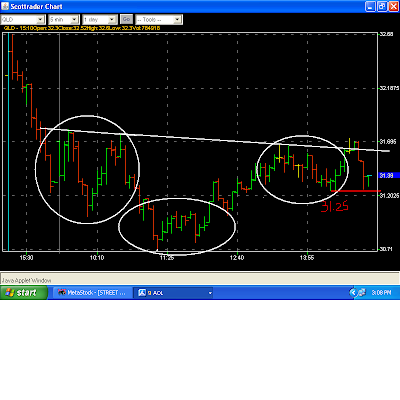This screenshot has width=400, height=400.
Task: Click the 32.1875 price axis label
Action: 389,88
